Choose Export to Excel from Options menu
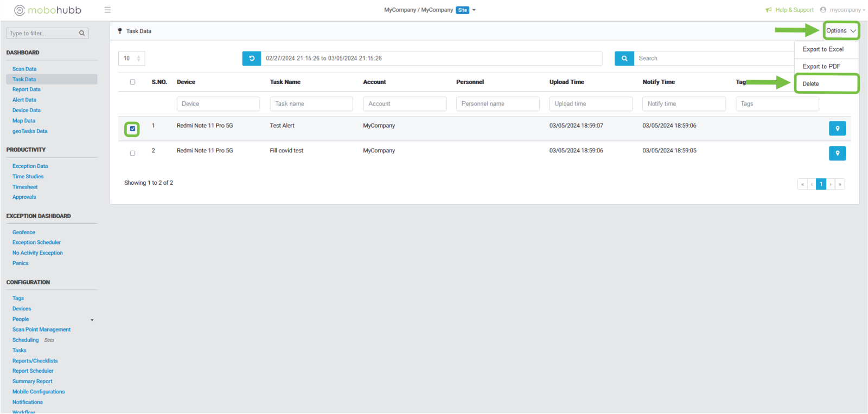This screenshot has height=414, width=868. click(x=823, y=49)
